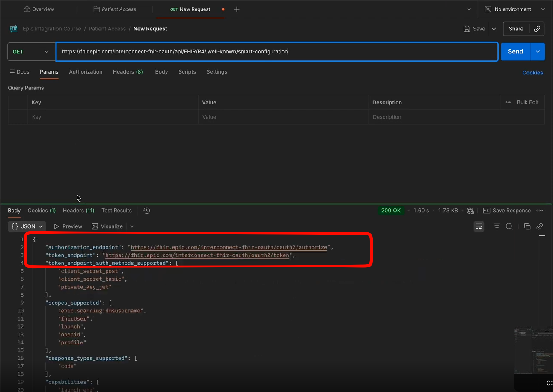Expand the open tabs list chevron
The height and width of the screenshot is (392, 553).
tap(469, 9)
